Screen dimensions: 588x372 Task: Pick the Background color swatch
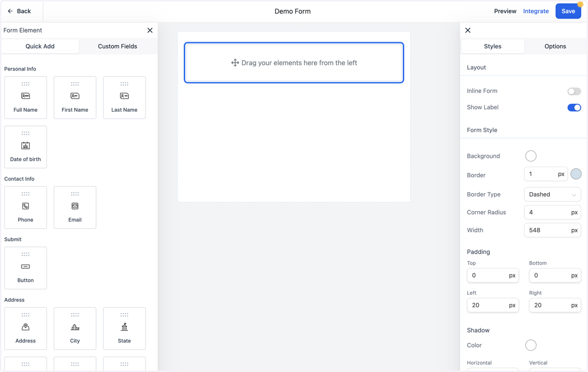[531, 156]
